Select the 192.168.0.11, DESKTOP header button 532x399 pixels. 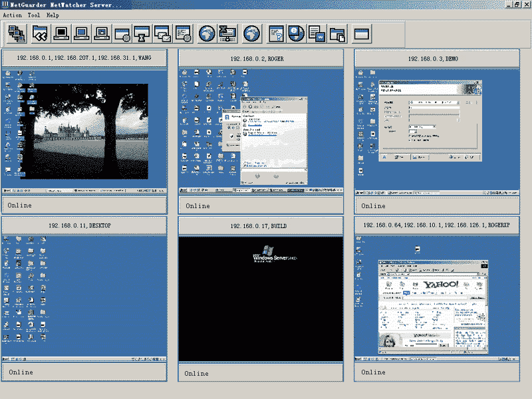[84, 225]
